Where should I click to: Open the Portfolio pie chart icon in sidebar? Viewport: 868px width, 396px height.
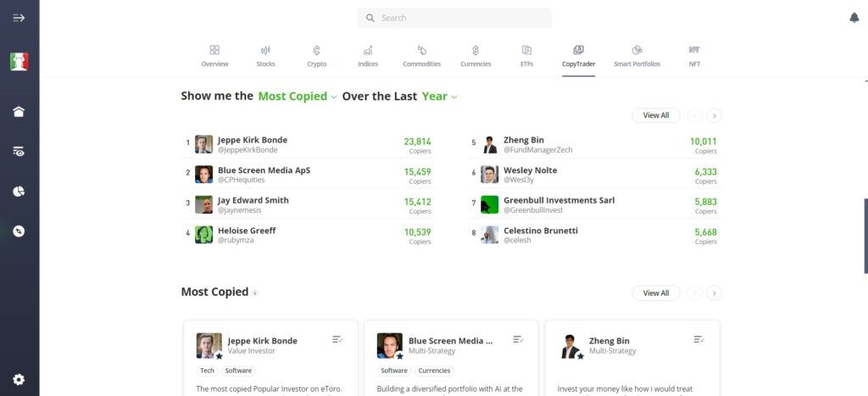click(19, 192)
